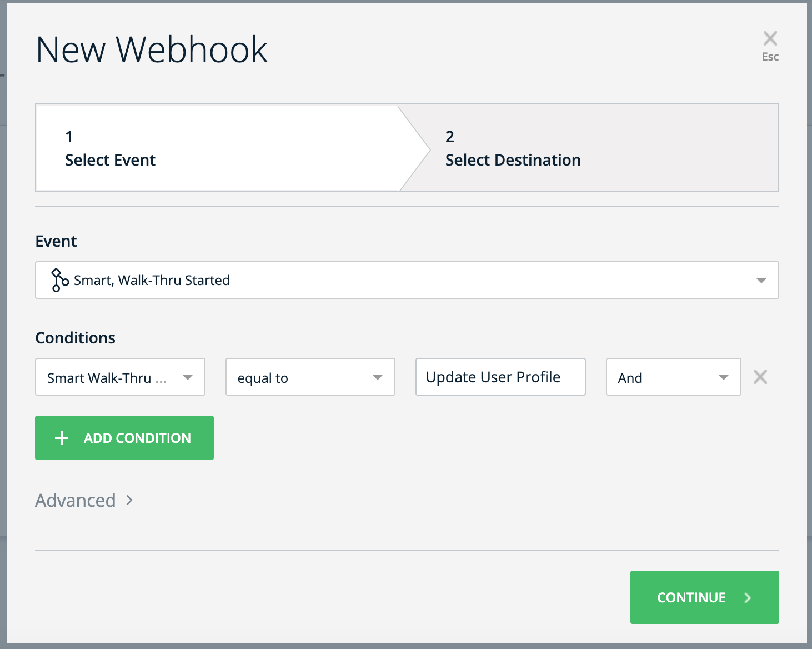Screen dimensions: 812x649
Task: Click the Event dropdown caret
Action: tap(761, 280)
